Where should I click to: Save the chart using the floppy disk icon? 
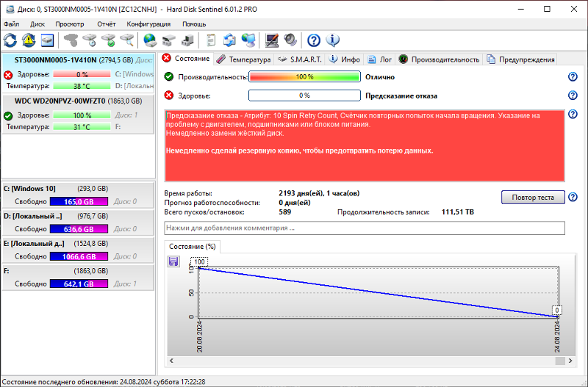point(173,261)
